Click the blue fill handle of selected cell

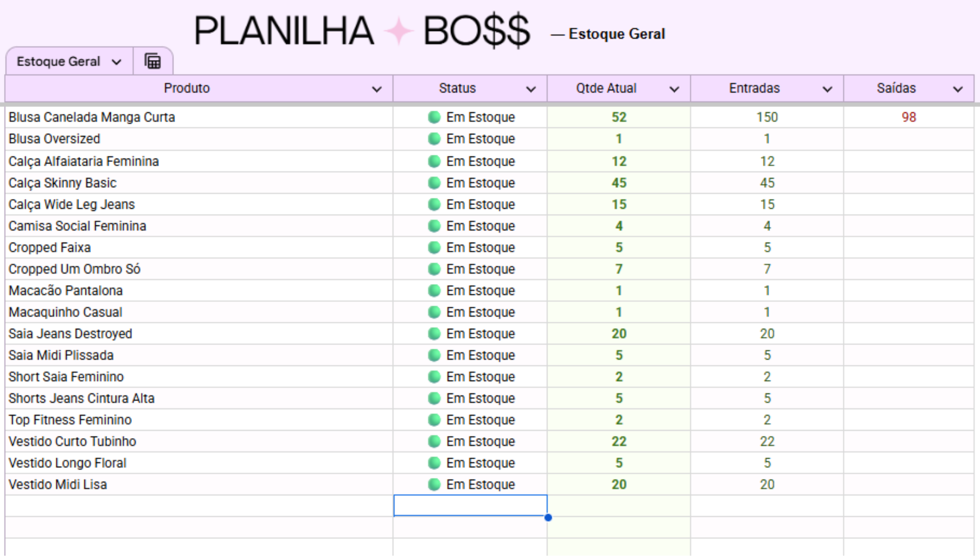tap(548, 517)
